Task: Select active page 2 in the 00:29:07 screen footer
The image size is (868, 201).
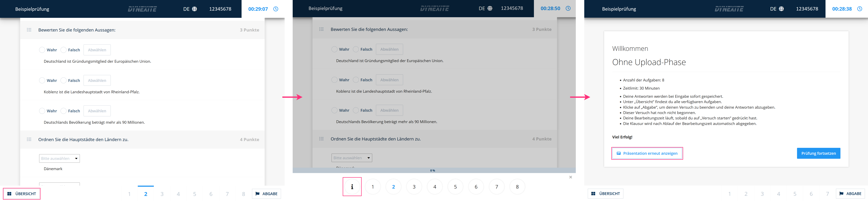Action: click(146, 194)
